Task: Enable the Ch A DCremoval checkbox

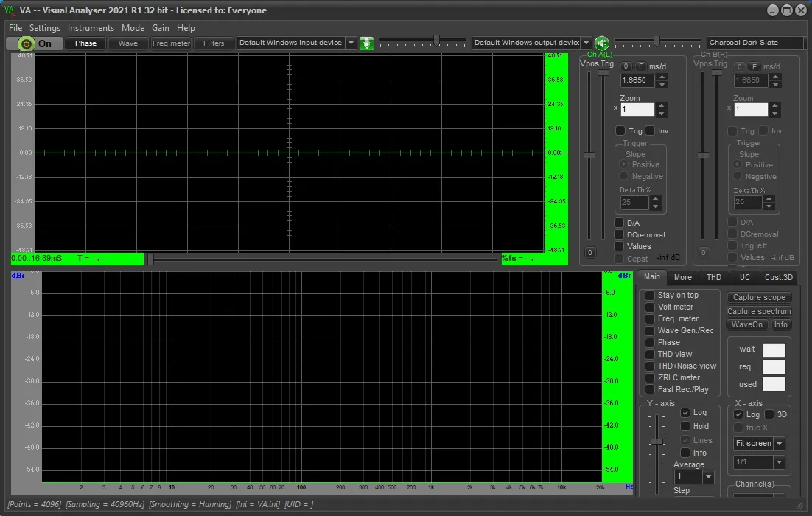Action: pos(619,234)
